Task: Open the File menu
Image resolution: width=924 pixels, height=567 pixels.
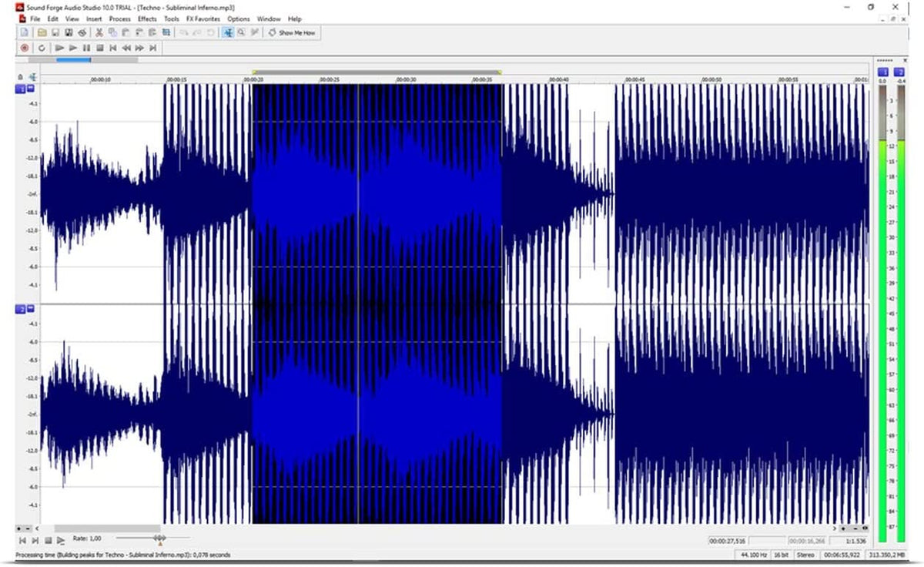Action: tap(35, 18)
